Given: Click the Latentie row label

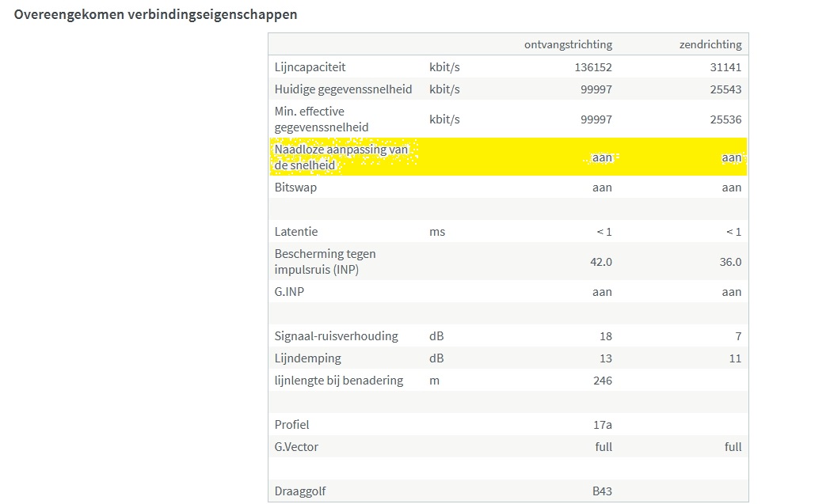Looking at the screenshot, I should [296, 232].
